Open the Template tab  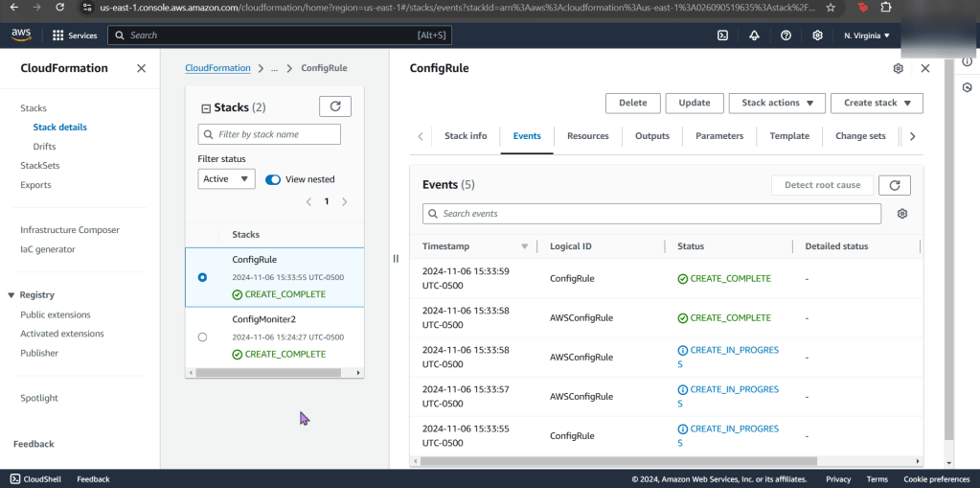tap(789, 136)
